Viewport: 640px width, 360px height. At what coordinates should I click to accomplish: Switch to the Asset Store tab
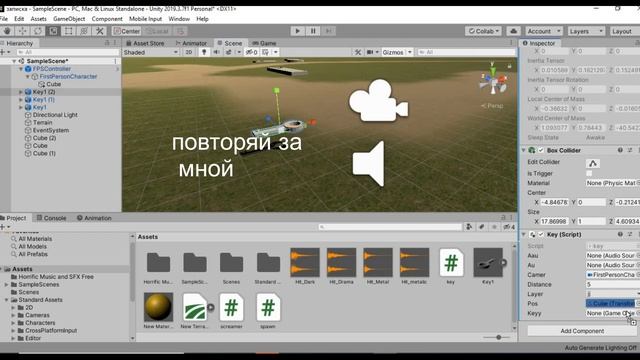coord(145,43)
